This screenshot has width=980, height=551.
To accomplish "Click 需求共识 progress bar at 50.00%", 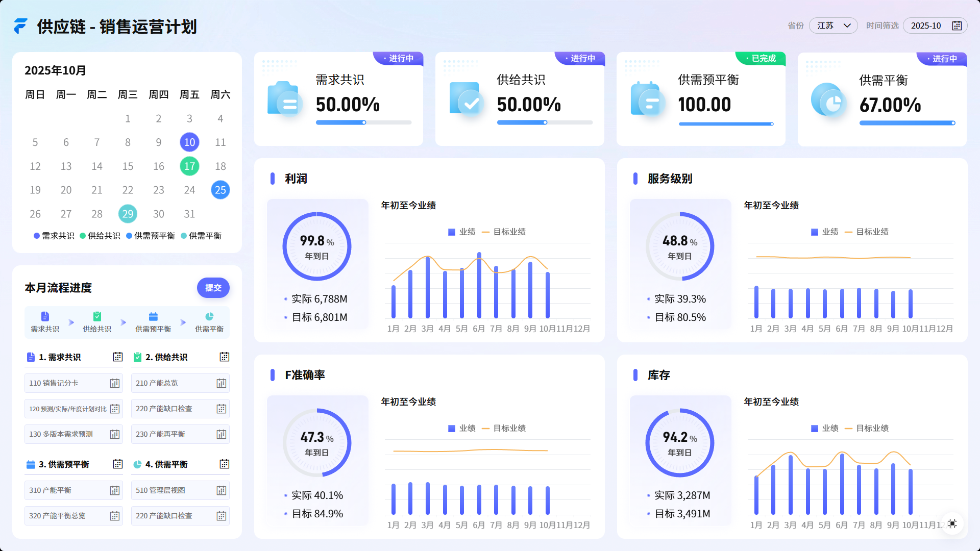I will coord(363,122).
